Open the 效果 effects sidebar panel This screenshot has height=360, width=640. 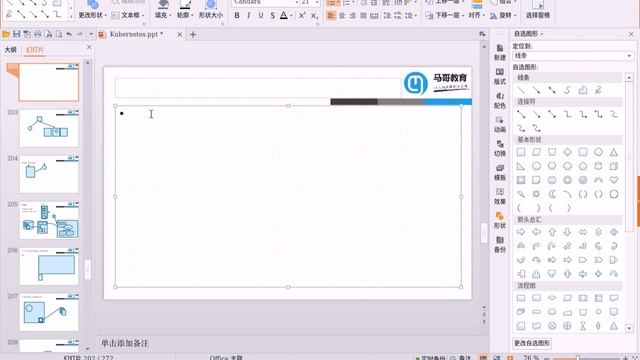click(x=500, y=197)
